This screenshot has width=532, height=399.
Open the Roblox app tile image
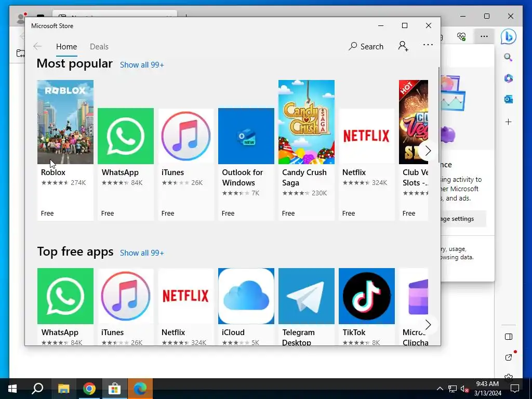(65, 122)
